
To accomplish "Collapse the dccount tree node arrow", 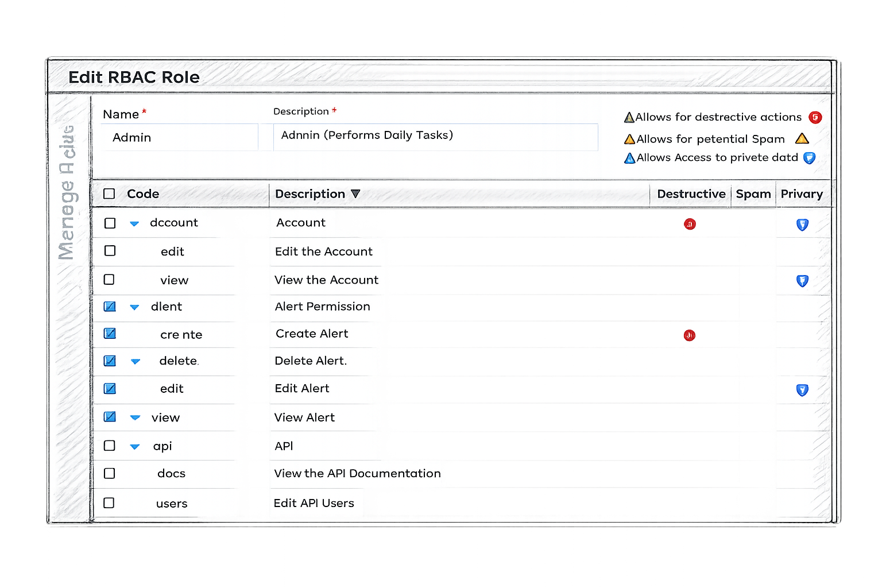I will tap(134, 224).
